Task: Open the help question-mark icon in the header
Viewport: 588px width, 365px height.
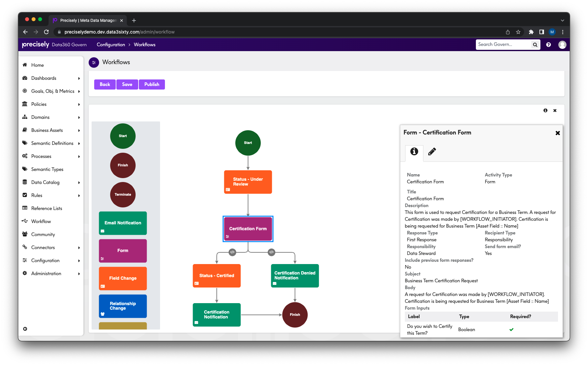Action: tap(549, 45)
